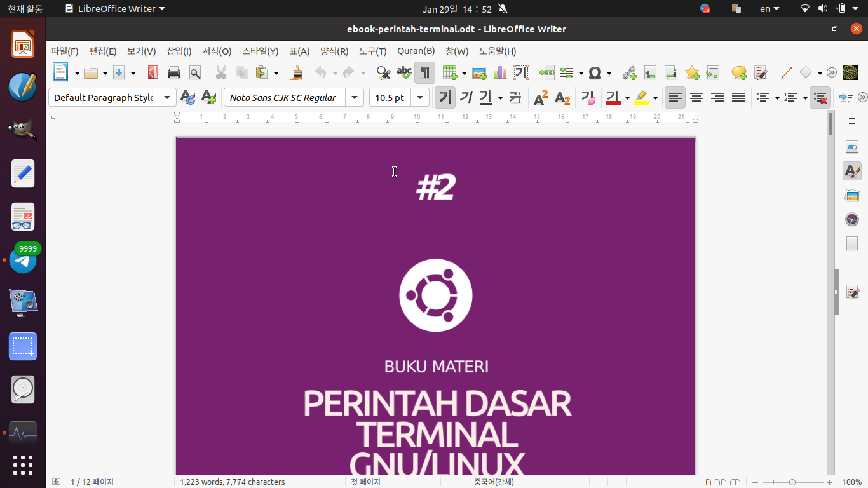Apply the red font color swatch
Screen dimensions: 868x488
click(613, 97)
